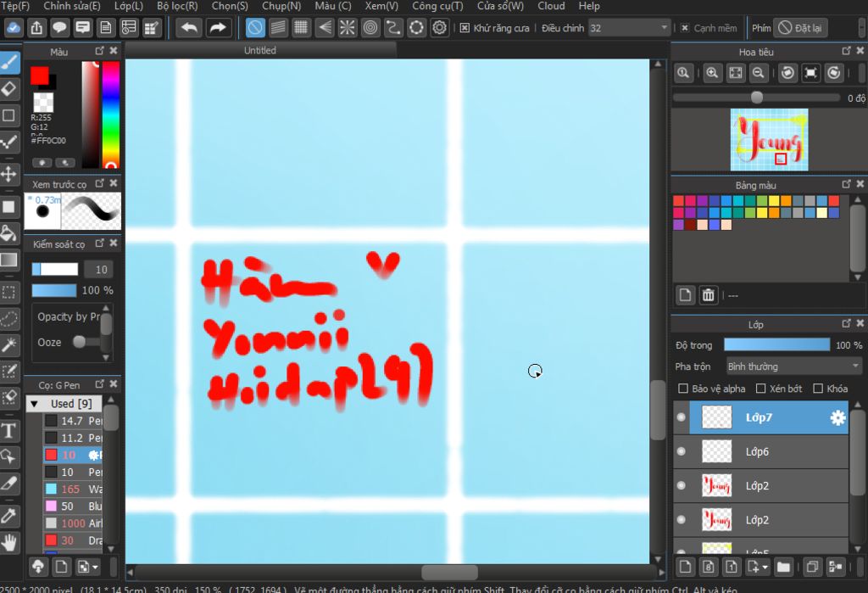
Task: Click the navigator rotation slider handle
Action: pos(757,98)
